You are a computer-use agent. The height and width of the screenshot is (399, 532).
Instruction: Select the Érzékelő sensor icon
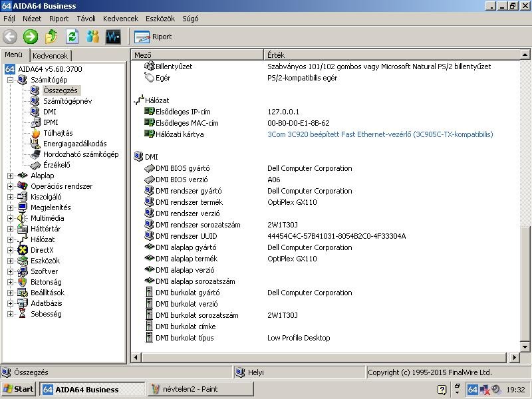click(x=35, y=165)
